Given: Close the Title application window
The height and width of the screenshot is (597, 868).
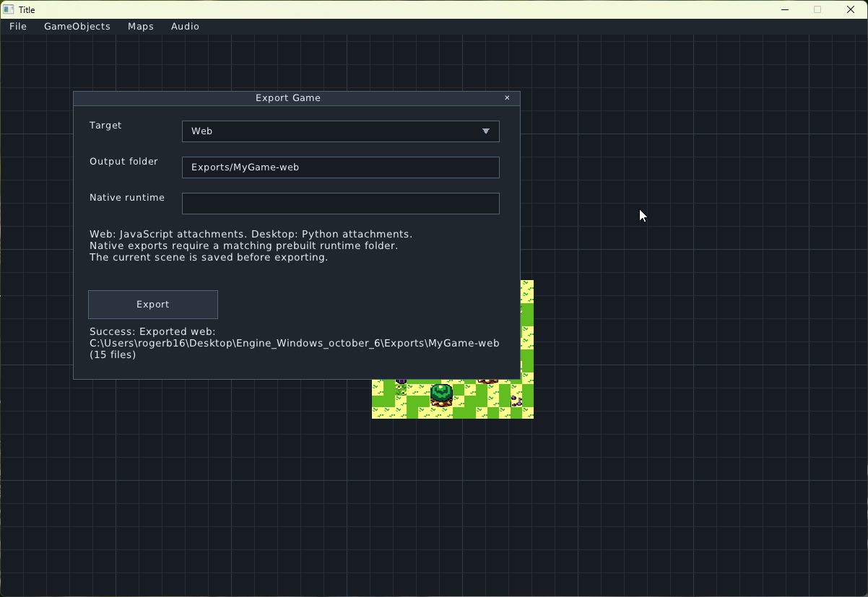Looking at the screenshot, I should [x=851, y=9].
